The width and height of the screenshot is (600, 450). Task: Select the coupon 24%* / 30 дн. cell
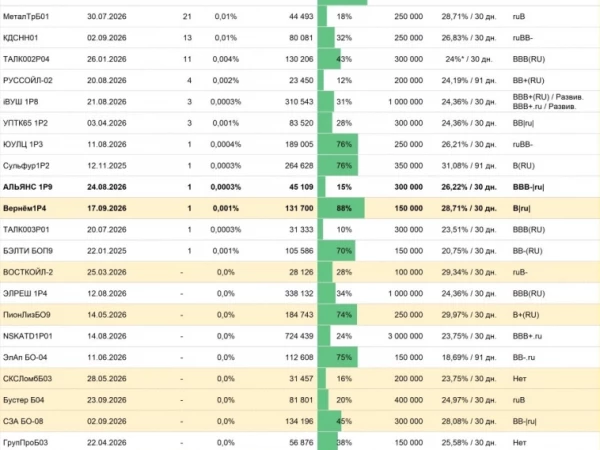tap(469, 59)
